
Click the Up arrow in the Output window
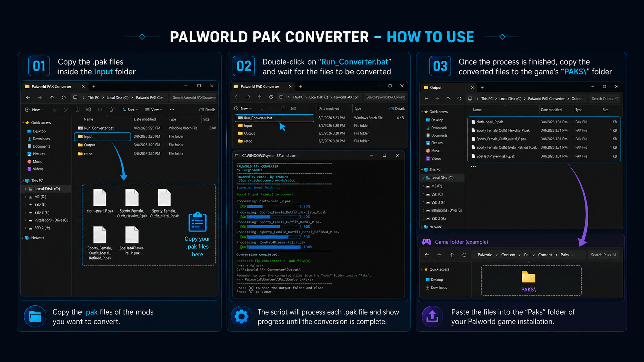(448, 99)
